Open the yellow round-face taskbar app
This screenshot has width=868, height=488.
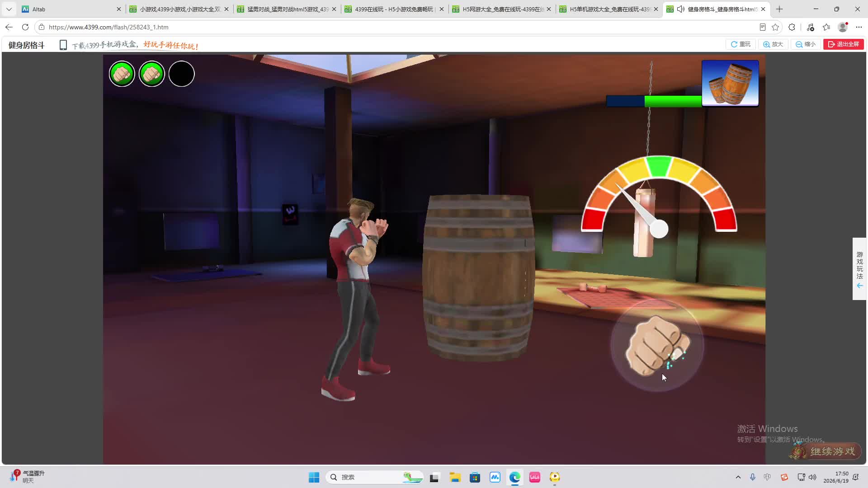(555, 477)
